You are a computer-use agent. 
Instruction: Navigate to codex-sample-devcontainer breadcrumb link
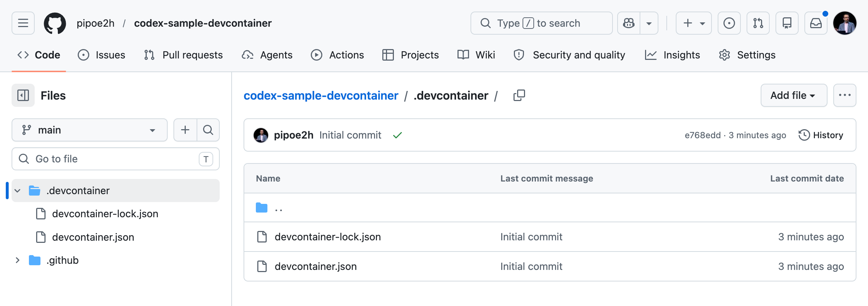[321, 96]
